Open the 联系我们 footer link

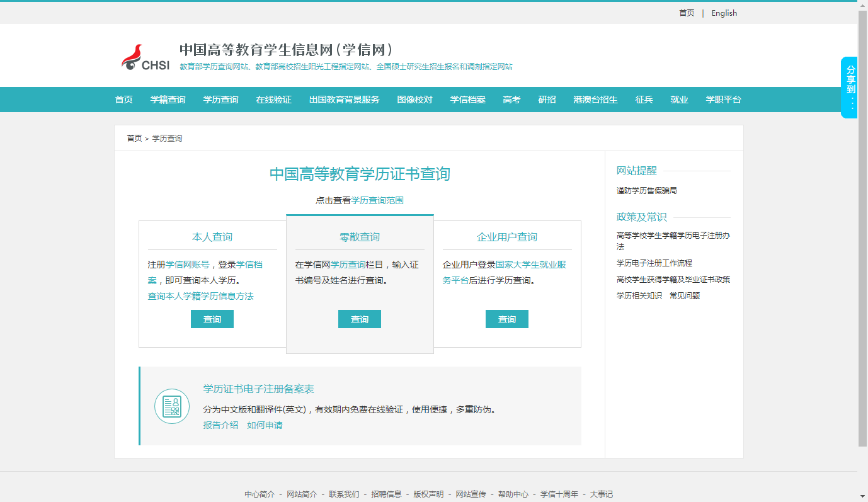pos(344,494)
